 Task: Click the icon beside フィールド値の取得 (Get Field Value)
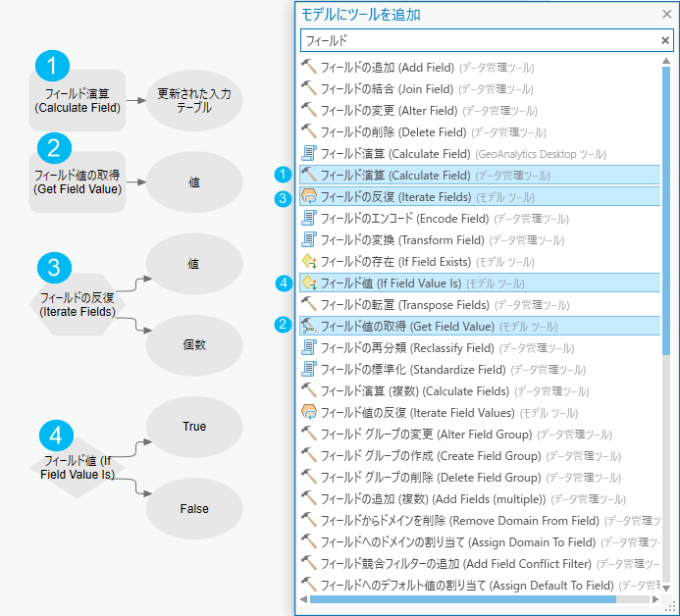[x=309, y=326]
